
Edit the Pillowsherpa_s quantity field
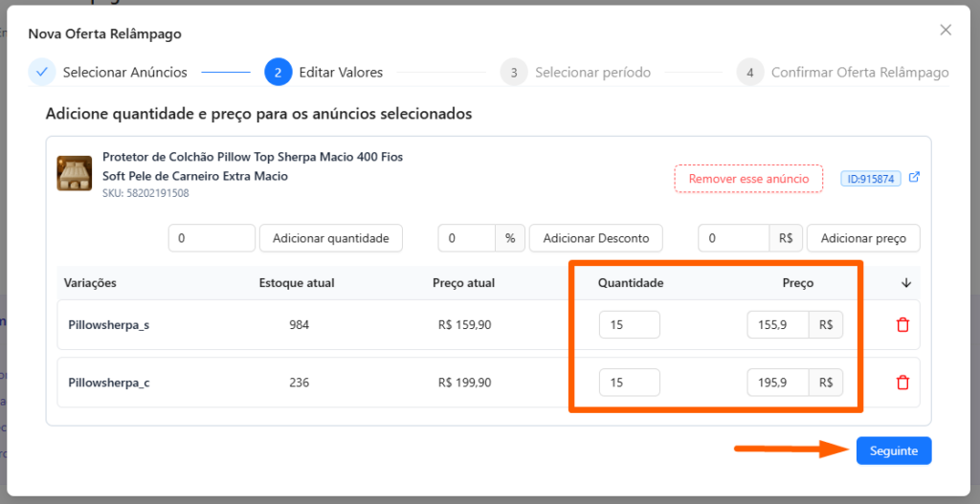tap(629, 325)
